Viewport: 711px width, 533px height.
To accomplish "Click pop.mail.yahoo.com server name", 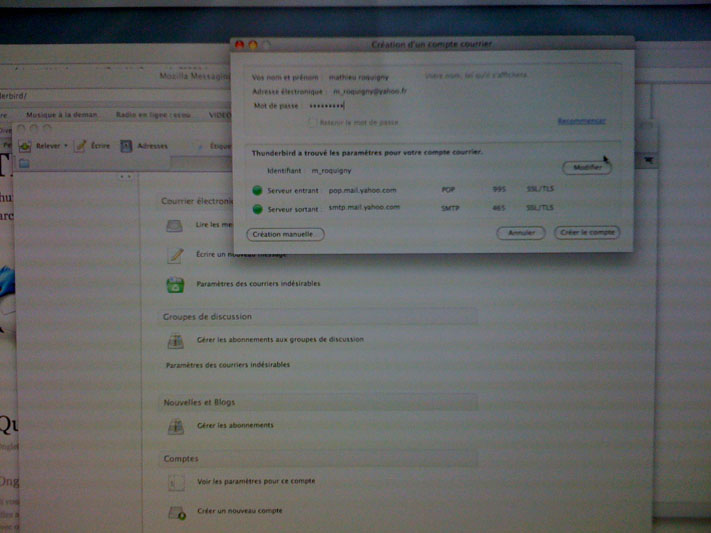I will 362,190.
